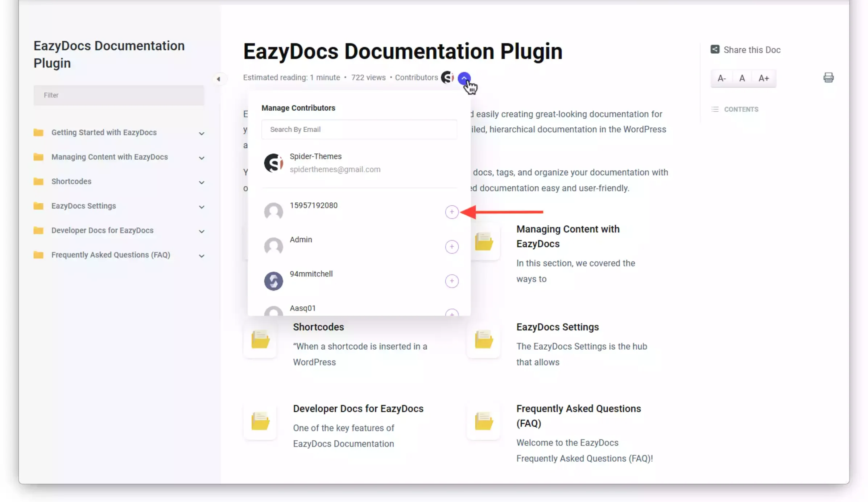Screen dimensions: 868x502
Task: Click the Search By Email field
Action: [359, 129]
